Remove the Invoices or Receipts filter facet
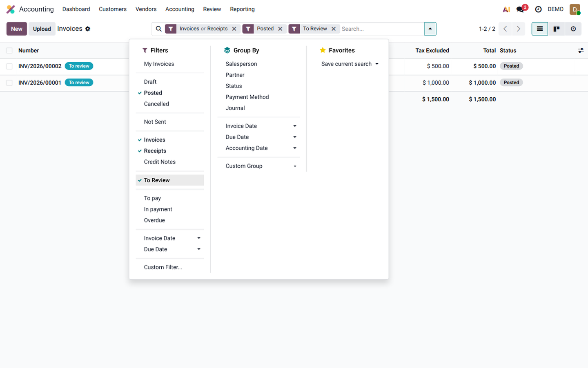This screenshot has width=588, height=368. 234,29
